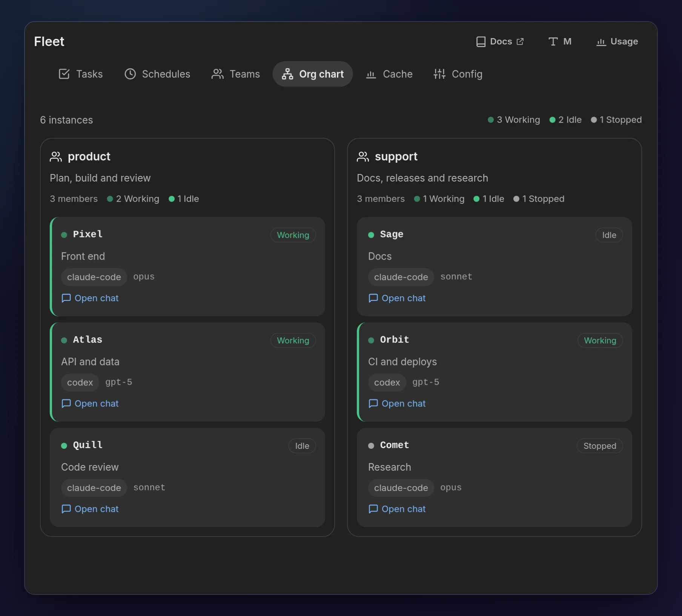This screenshot has height=616, width=682.
Task: Click the chat bubble icon on Quill's card
Action: tap(66, 509)
